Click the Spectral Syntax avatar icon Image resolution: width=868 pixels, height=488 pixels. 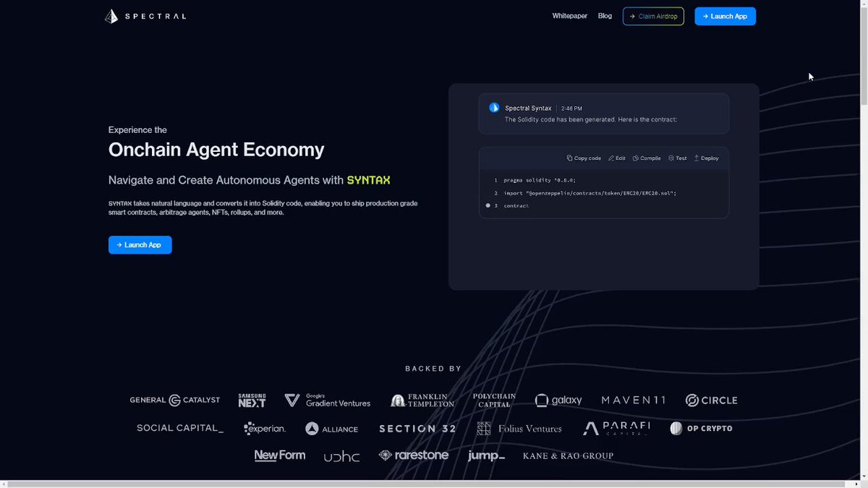[494, 108]
